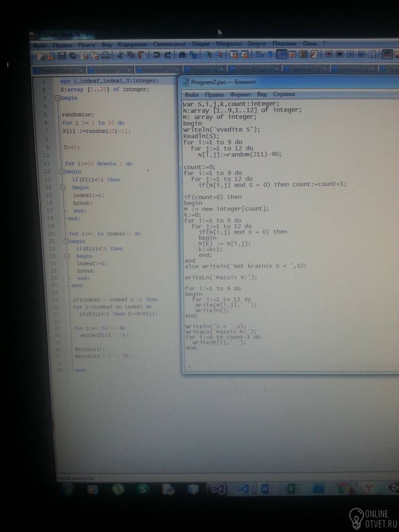This screenshot has width=399, height=532.
Task: Click the Playback Macro icon
Action: 351,54
